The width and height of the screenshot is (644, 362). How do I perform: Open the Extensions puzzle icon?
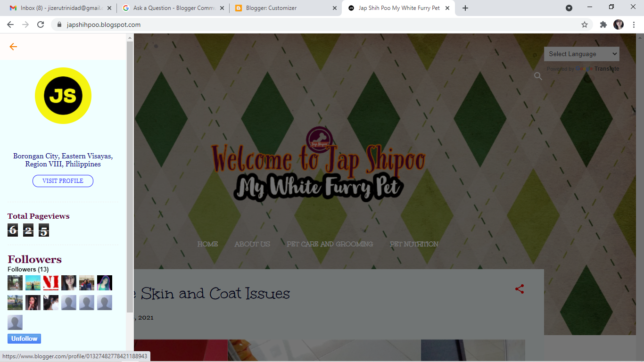tap(603, 25)
